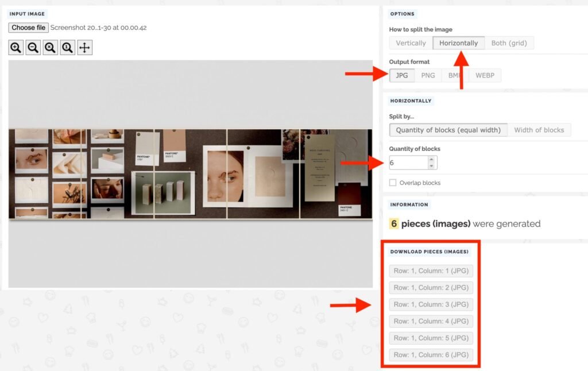Select WEBP as the output format
The image size is (588, 371).
484,75
